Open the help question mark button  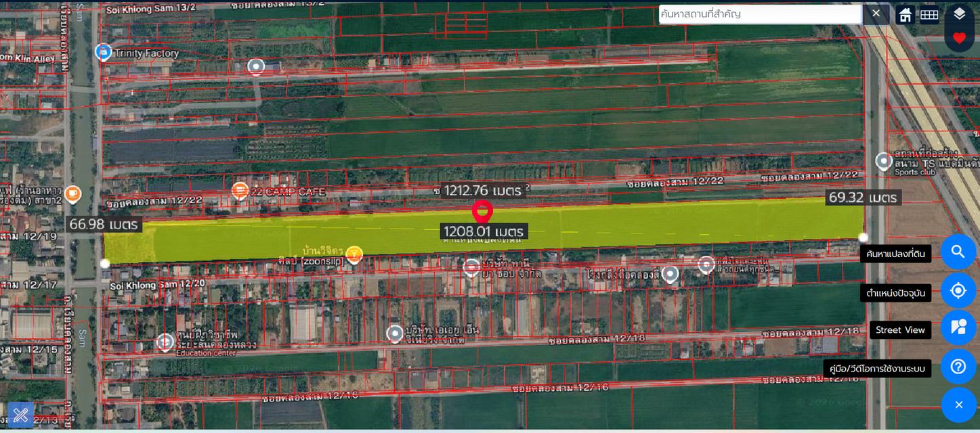tap(958, 367)
